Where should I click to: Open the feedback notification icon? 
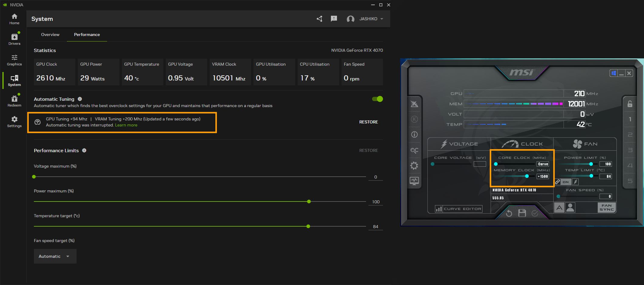334,19
